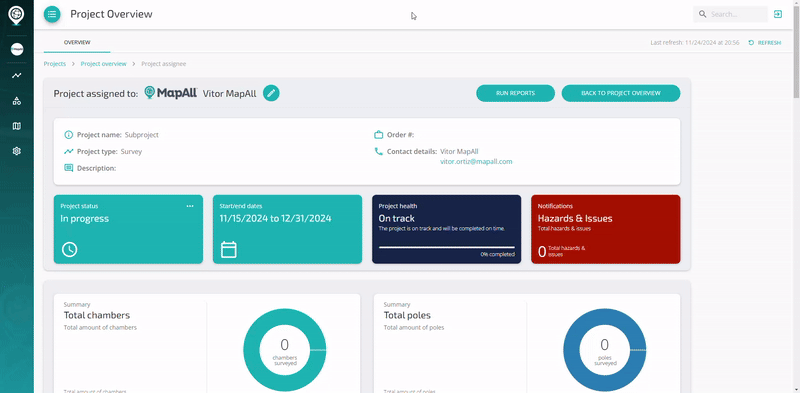Click BACK TO PROJECT OVERVIEW button
Screen dimensions: 800x393
[621, 93]
